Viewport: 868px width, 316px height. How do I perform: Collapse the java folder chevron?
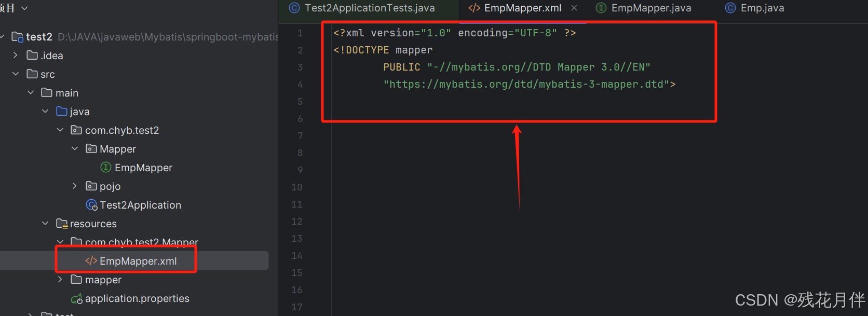45,111
